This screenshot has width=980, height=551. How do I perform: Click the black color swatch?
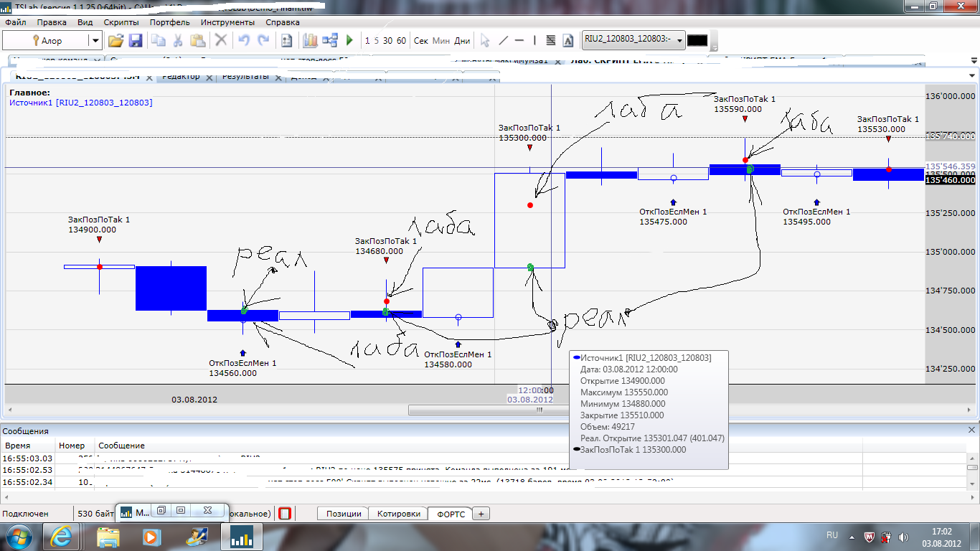click(x=697, y=40)
